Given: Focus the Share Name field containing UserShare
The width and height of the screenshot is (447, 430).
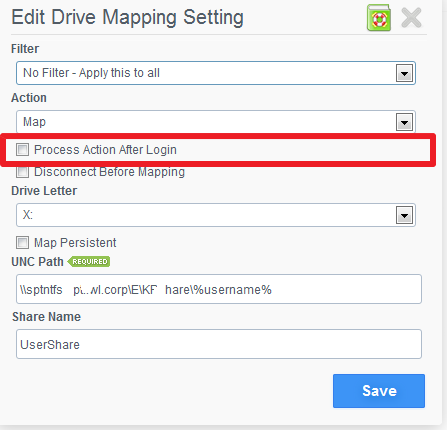Looking at the screenshot, I should (219, 344).
